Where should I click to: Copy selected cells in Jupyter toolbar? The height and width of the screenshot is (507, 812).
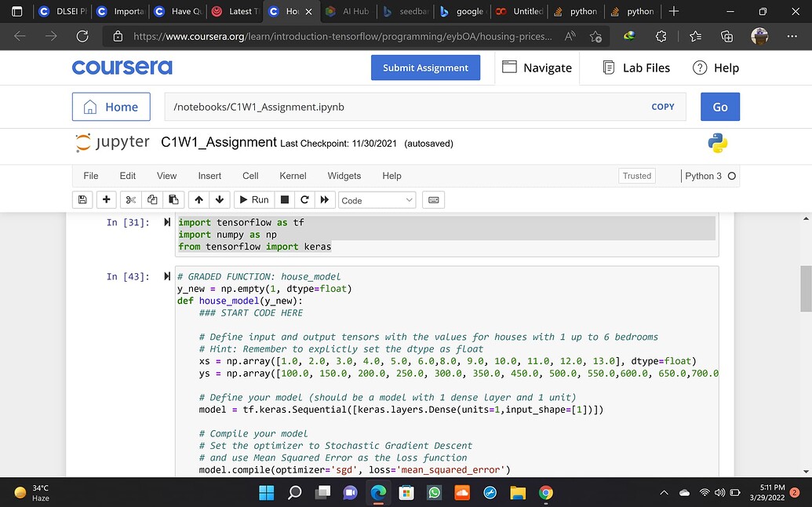click(x=152, y=200)
